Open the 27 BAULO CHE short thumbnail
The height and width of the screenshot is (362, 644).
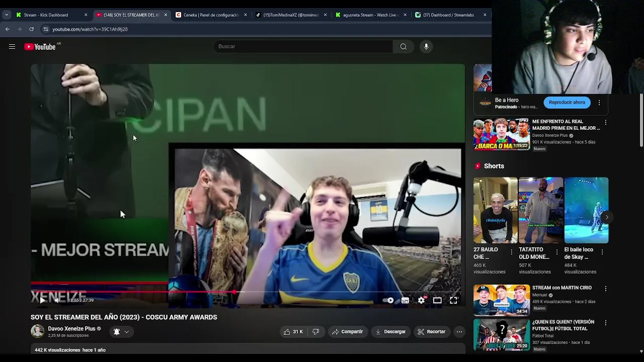(495, 210)
